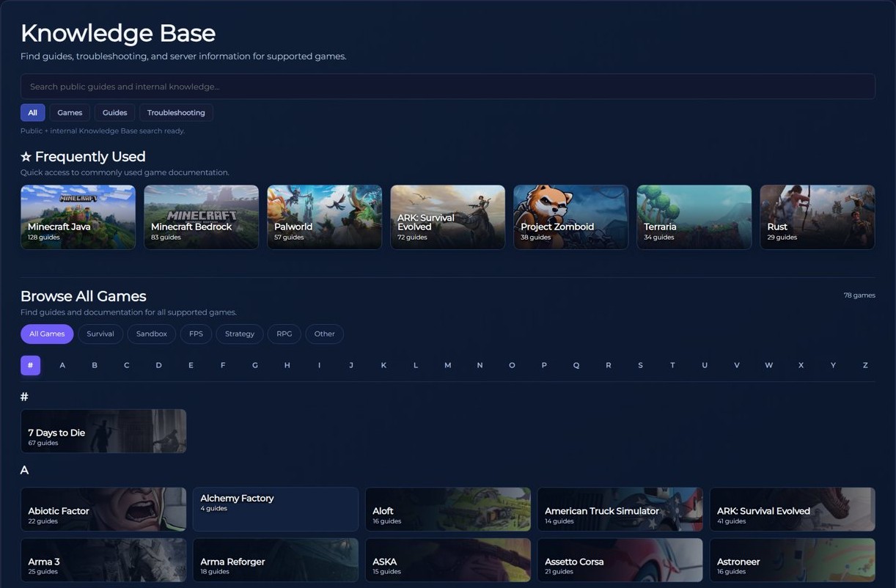Filter games by Survival category
Image resolution: width=896 pixels, height=588 pixels.
click(x=100, y=334)
